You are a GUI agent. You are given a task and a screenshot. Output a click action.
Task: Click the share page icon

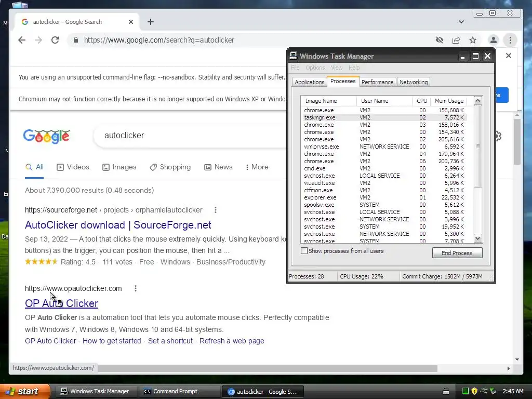pos(456,40)
